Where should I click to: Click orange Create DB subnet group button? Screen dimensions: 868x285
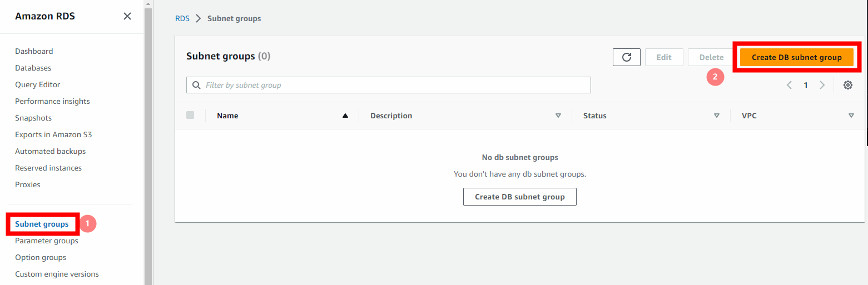click(x=796, y=57)
